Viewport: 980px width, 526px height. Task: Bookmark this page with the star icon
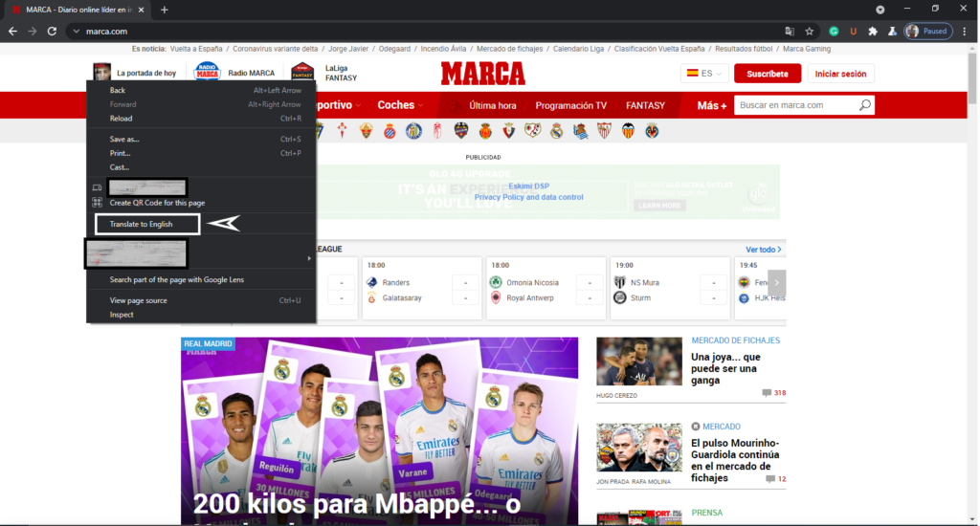pyautogui.click(x=810, y=32)
